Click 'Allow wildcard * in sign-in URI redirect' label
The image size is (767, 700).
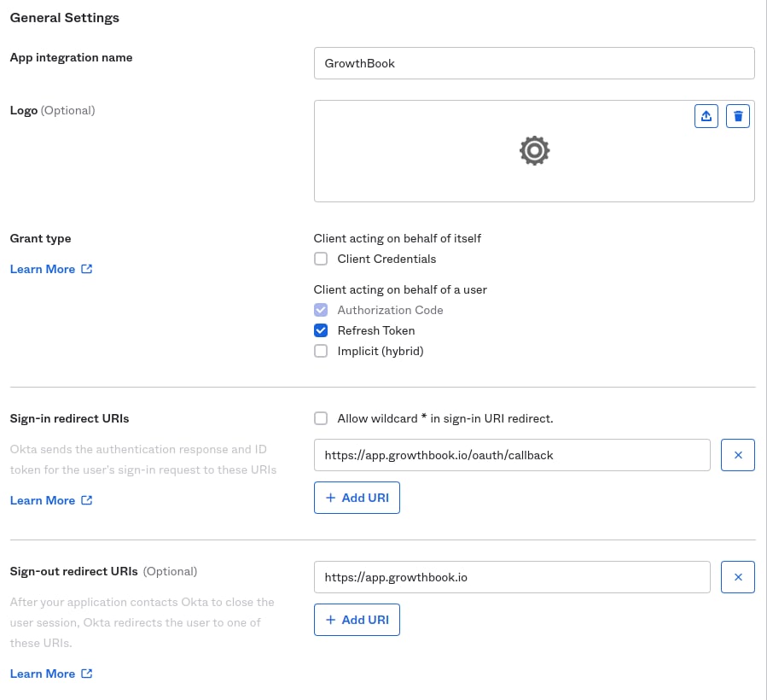click(445, 418)
